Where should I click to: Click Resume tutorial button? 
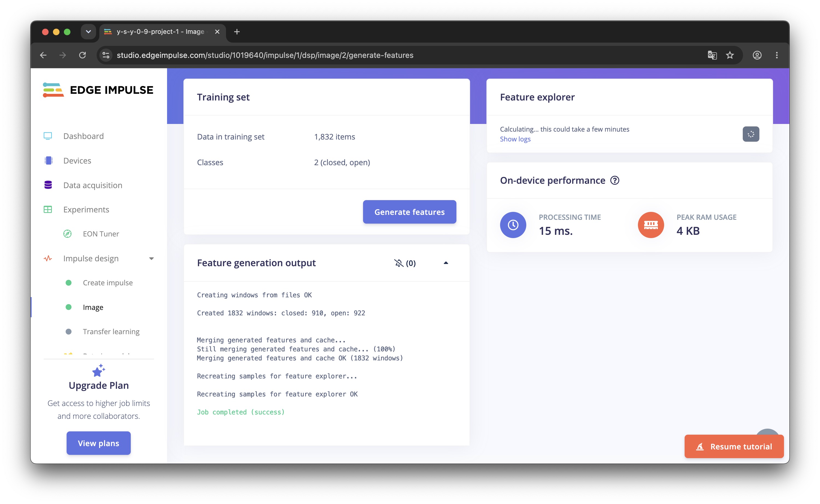pos(734,446)
